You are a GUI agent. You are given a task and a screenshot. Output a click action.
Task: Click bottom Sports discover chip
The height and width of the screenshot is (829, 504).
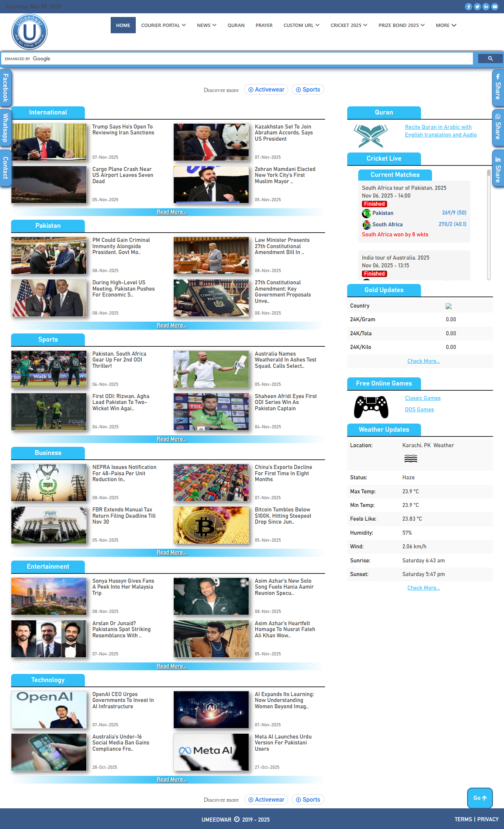tap(308, 800)
